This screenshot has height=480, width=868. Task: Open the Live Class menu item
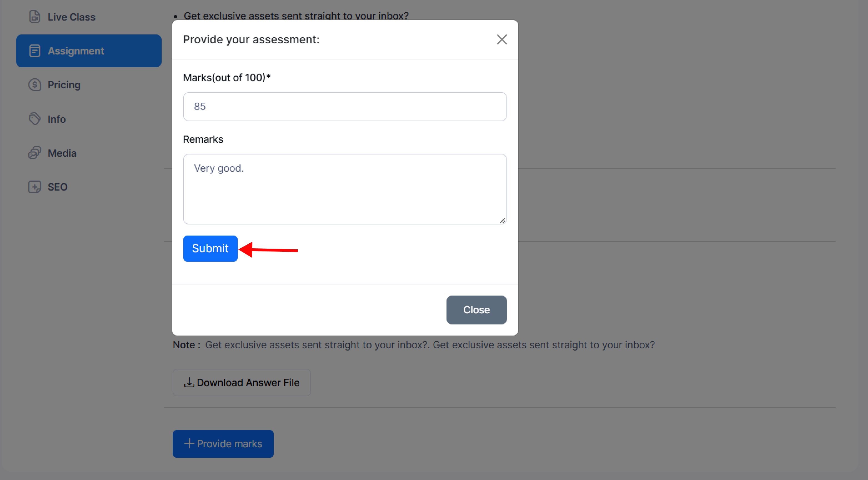point(71,17)
